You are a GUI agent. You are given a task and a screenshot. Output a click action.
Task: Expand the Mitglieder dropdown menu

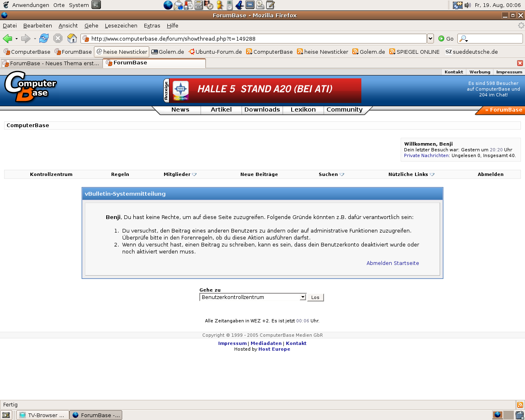click(x=180, y=174)
